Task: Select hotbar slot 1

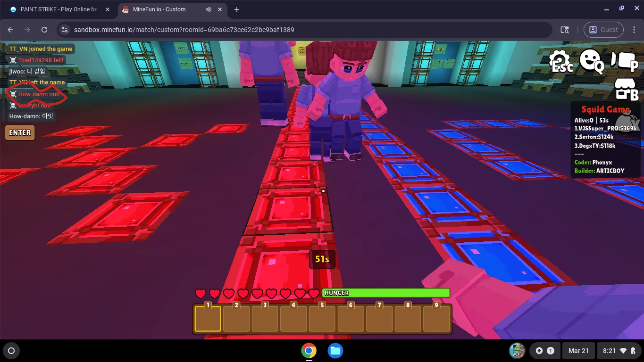Action: pyautogui.click(x=208, y=318)
